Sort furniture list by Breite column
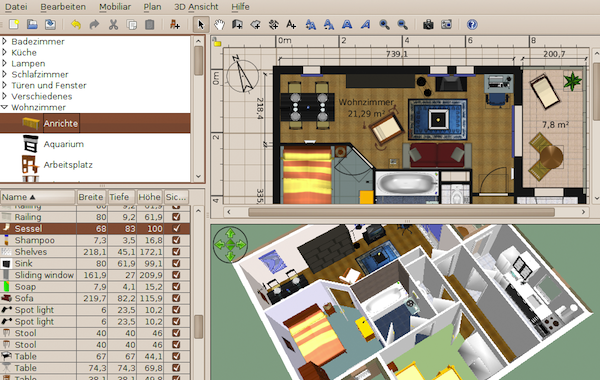 point(91,197)
